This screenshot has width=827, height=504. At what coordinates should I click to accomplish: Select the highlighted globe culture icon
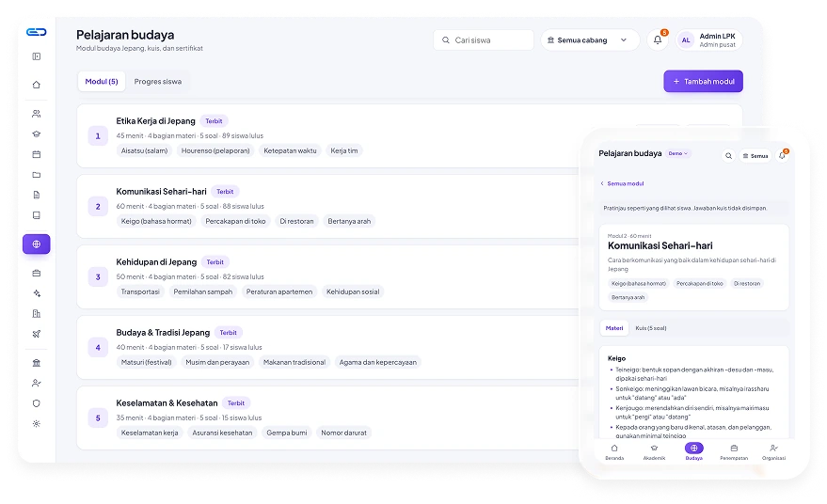pos(37,244)
